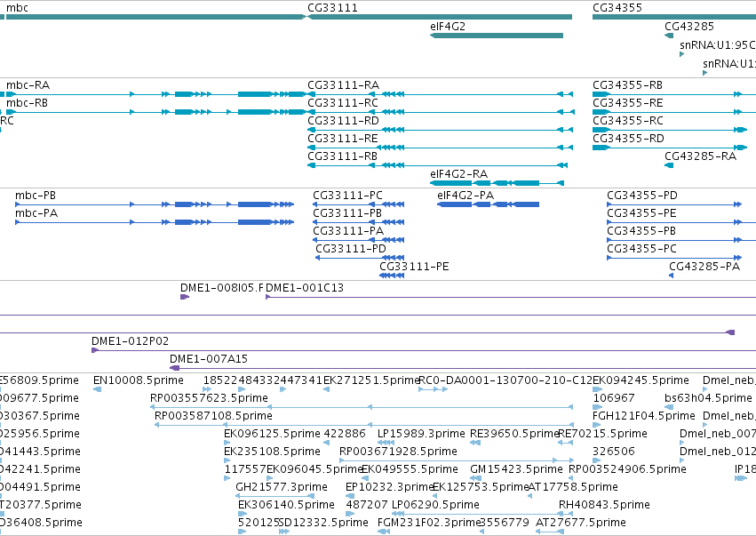Click the CG43285-RA transcript label
The height and width of the screenshot is (536, 756).
click(x=700, y=156)
